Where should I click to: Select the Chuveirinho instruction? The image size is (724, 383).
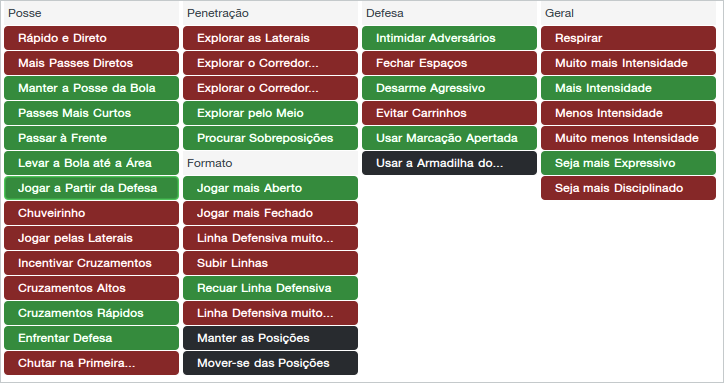91,213
